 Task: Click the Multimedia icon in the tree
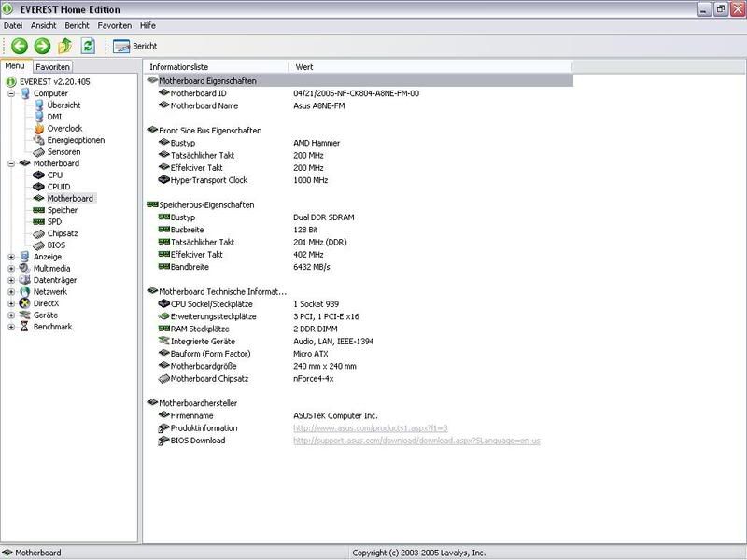tap(25, 269)
